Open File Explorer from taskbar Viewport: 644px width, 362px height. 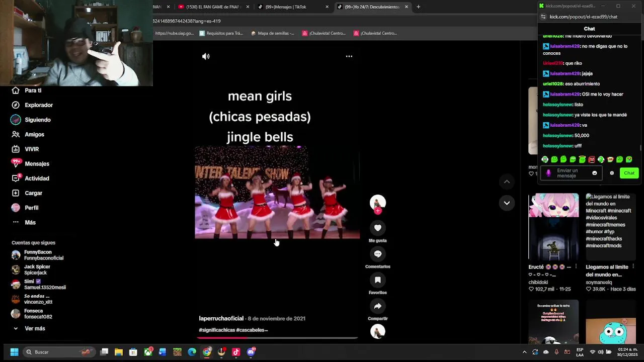pos(119,352)
